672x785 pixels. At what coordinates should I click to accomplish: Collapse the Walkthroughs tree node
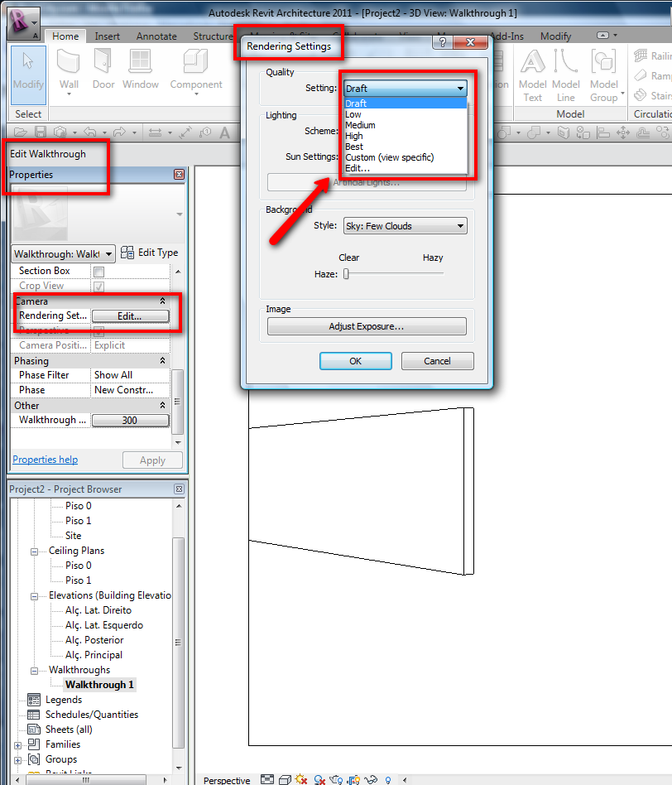coord(34,671)
